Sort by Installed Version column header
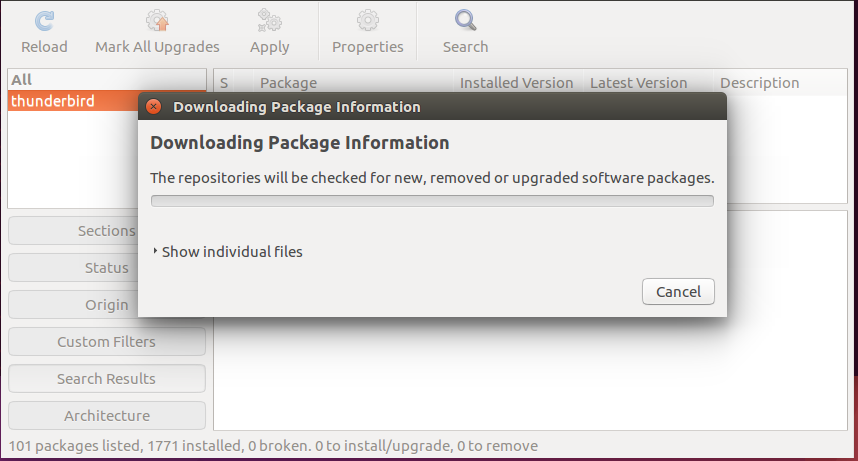 coord(518,83)
